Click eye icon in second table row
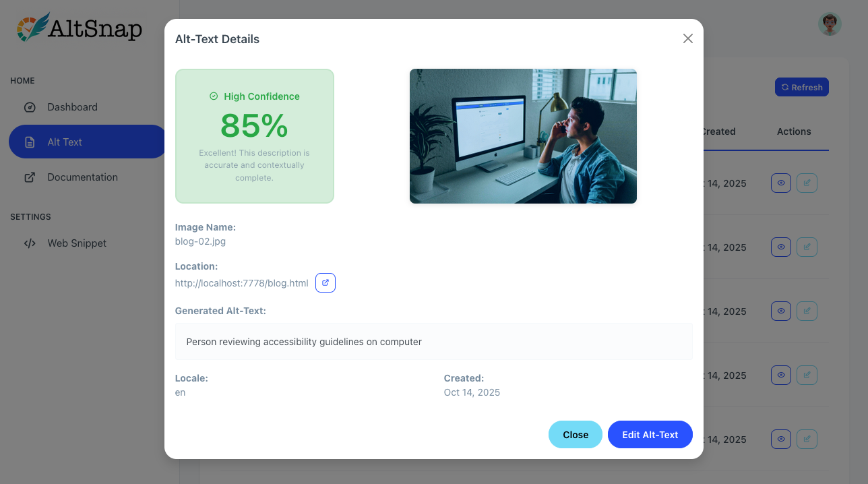This screenshot has width=868, height=484. [780, 247]
